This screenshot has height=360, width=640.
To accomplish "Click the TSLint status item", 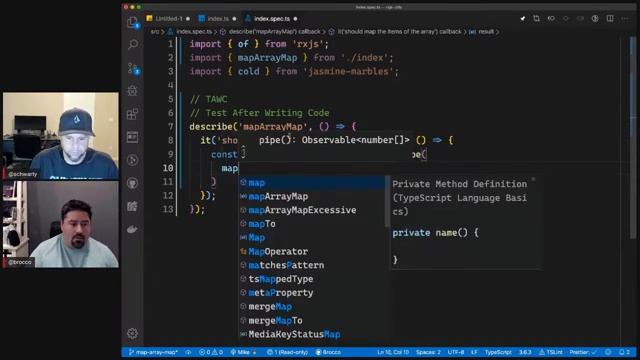I will pyautogui.click(x=551, y=352).
